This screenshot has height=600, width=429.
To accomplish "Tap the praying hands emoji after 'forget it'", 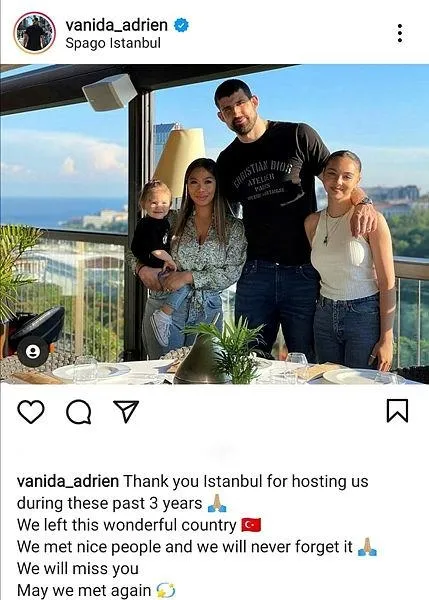I will click(367, 547).
